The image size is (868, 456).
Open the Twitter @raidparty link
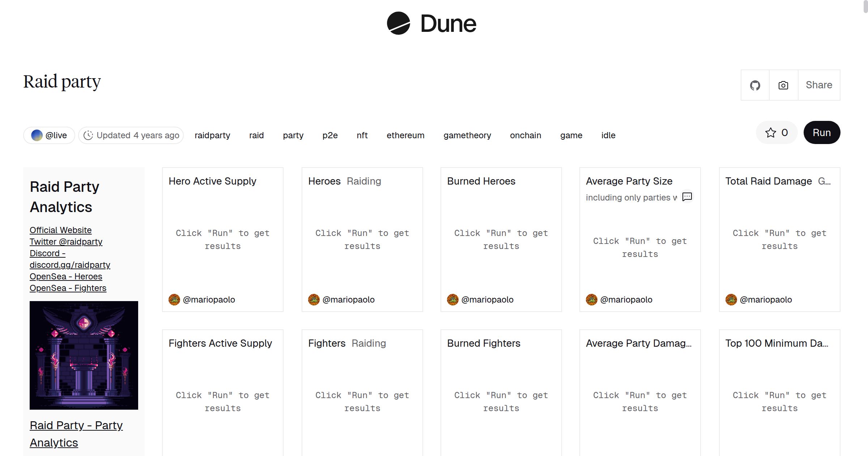pos(66,242)
